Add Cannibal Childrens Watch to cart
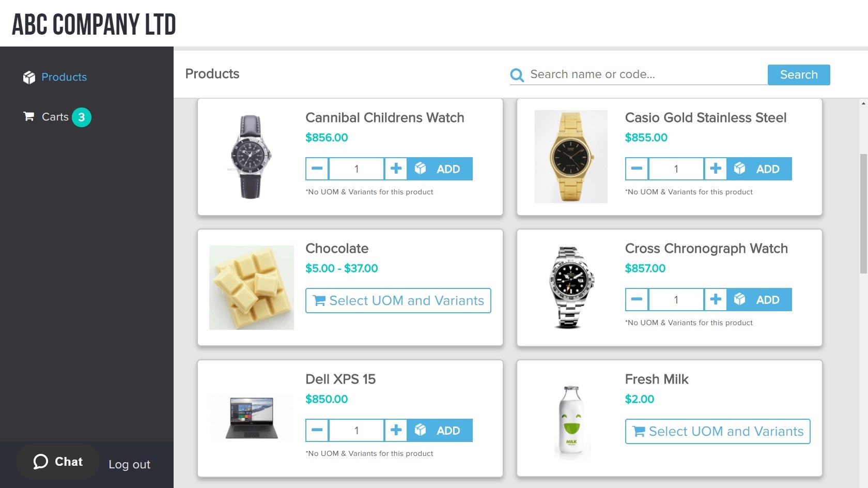 coord(440,169)
